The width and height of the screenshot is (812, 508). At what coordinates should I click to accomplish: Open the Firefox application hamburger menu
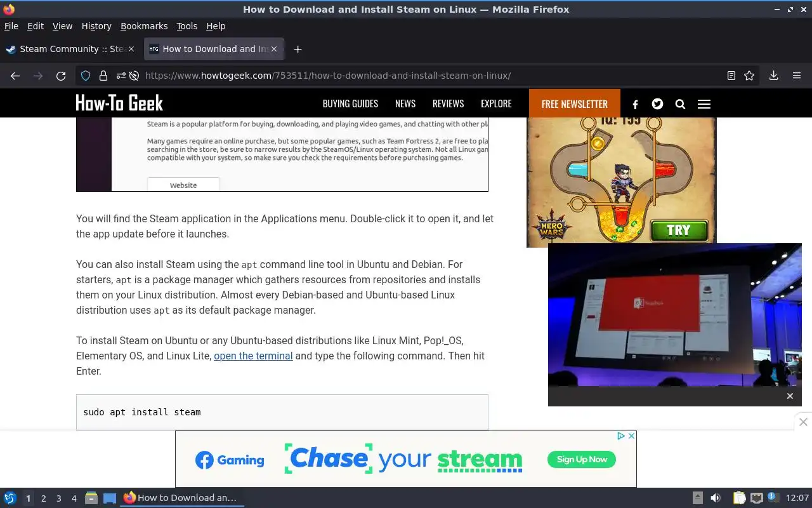797,76
